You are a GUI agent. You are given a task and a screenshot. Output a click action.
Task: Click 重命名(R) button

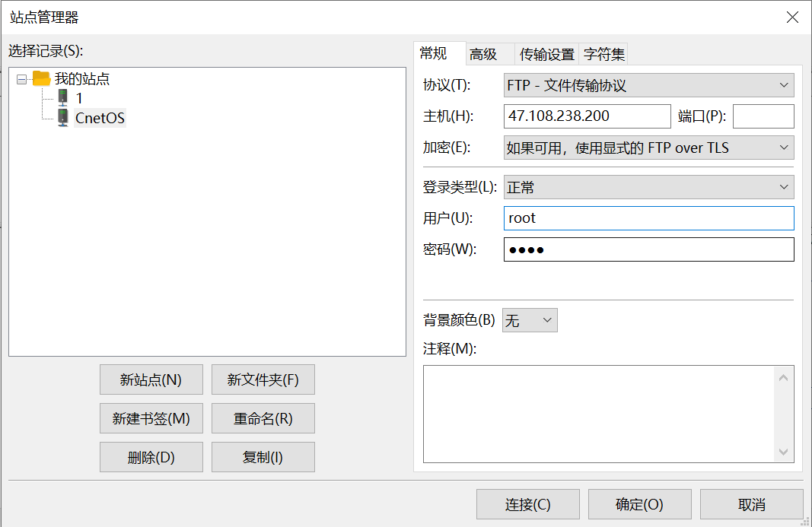[263, 418]
